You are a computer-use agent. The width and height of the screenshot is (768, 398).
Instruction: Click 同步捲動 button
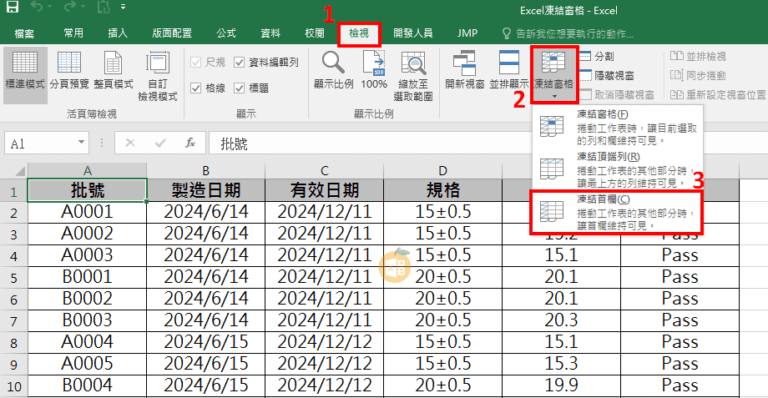[x=698, y=75]
